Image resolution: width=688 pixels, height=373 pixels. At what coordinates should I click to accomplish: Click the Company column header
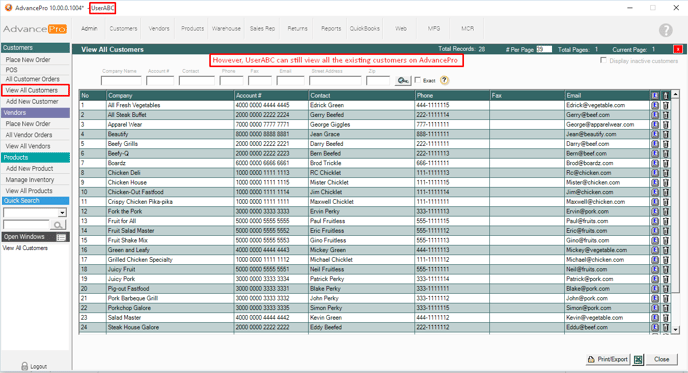coord(170,95)
